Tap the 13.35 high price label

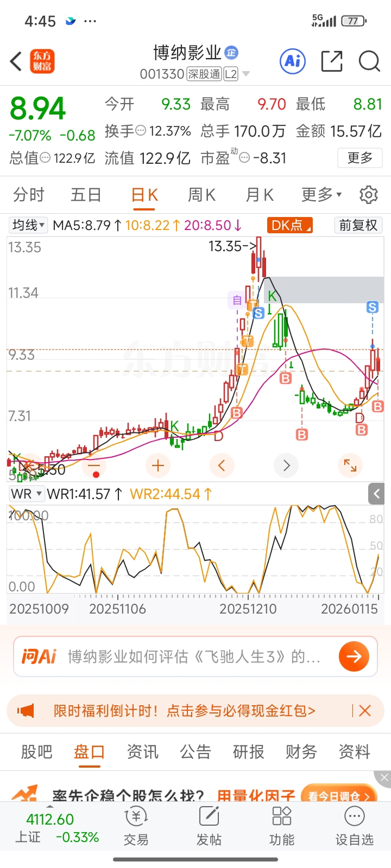tap(232, 246)
